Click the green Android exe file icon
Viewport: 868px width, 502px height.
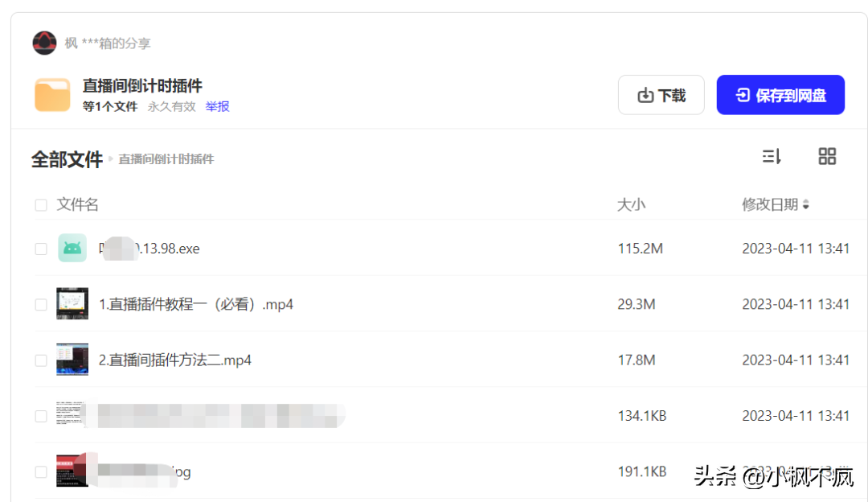coord(72,249)
